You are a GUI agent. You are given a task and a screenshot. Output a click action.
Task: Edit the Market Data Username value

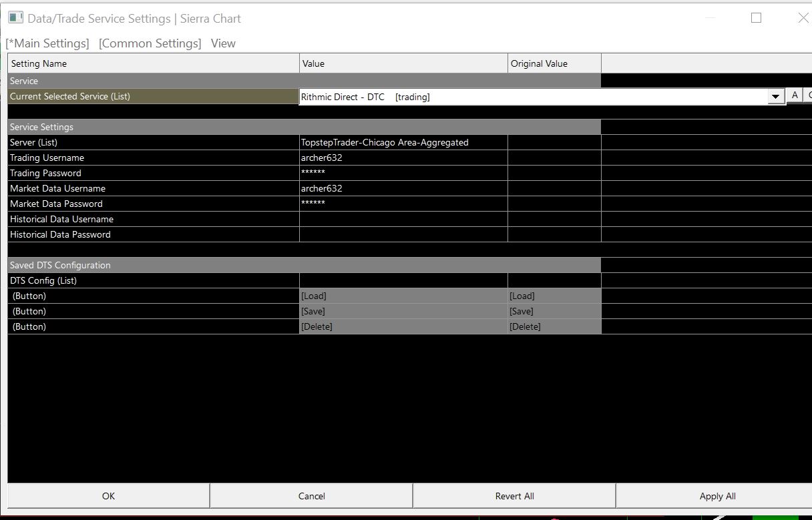click(403, 188)
